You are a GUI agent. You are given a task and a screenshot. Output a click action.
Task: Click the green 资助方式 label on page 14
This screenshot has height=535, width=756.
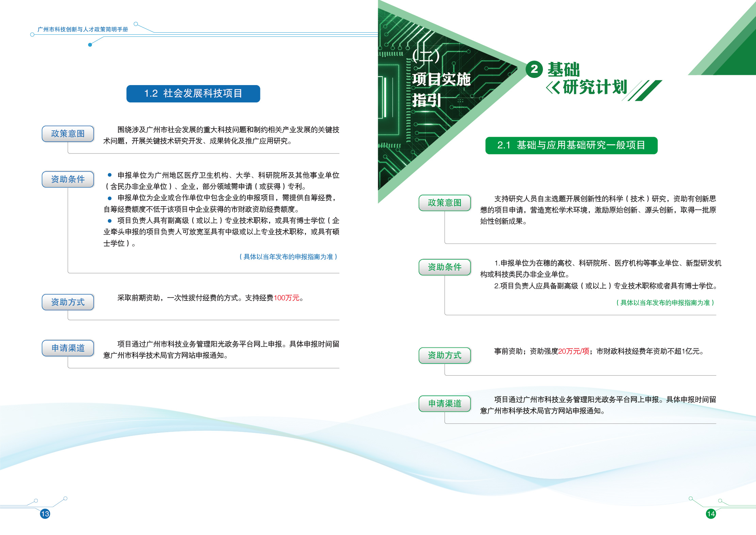pyautogui.click(x=445, y=355)
